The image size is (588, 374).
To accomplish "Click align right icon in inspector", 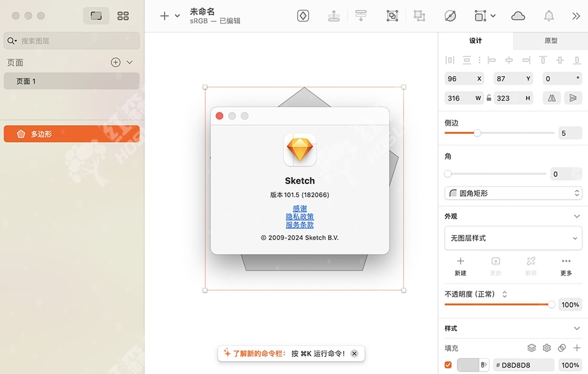I will [526, 60].
